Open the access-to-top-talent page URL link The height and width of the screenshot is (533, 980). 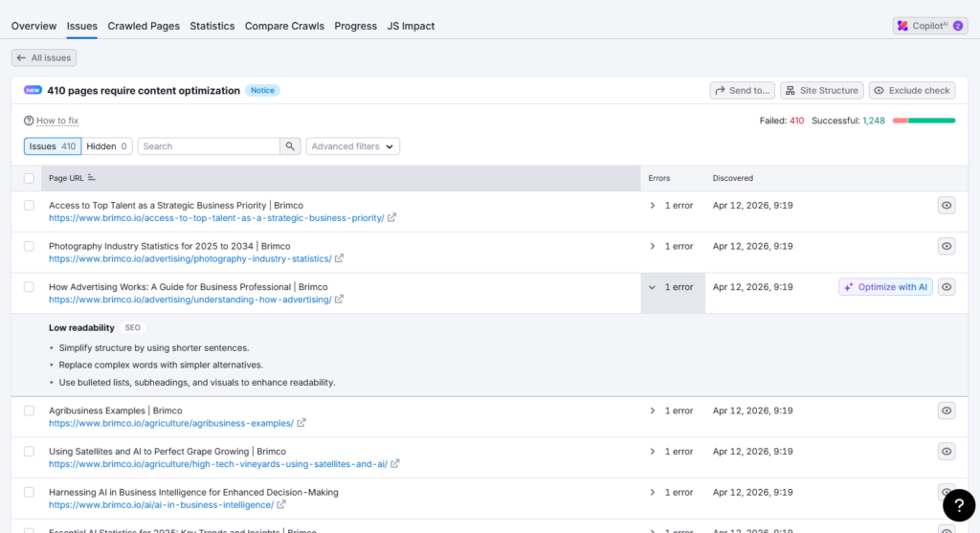pyautogui.click(x=216, y=218)
